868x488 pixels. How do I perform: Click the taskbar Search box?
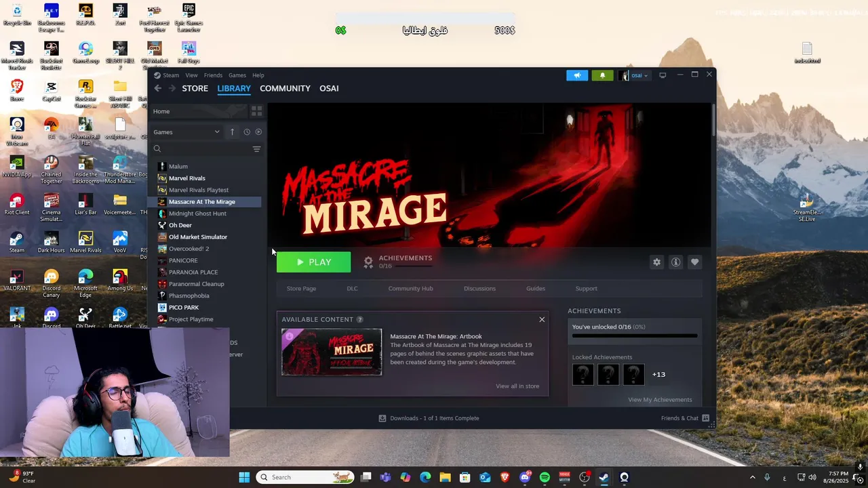click(305, 477)
